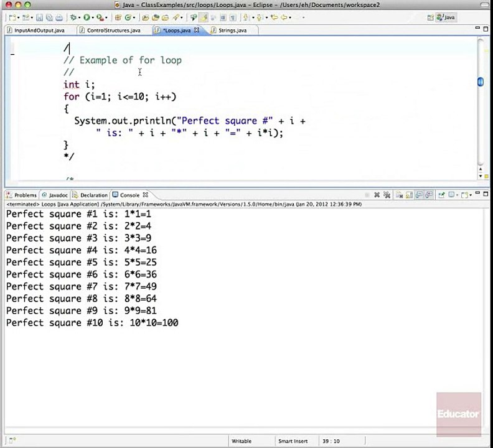The width and height of the screenshot is (493, 448).
Task: Click the line 'Perfect square #10 is: 10*10=100'
Action: [x=92, y=323]
